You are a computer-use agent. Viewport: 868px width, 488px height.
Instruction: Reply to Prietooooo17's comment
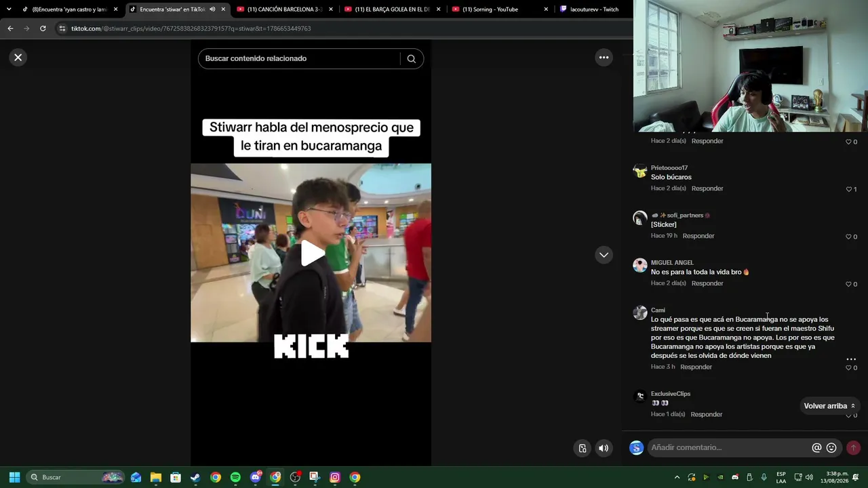(707, 188)
